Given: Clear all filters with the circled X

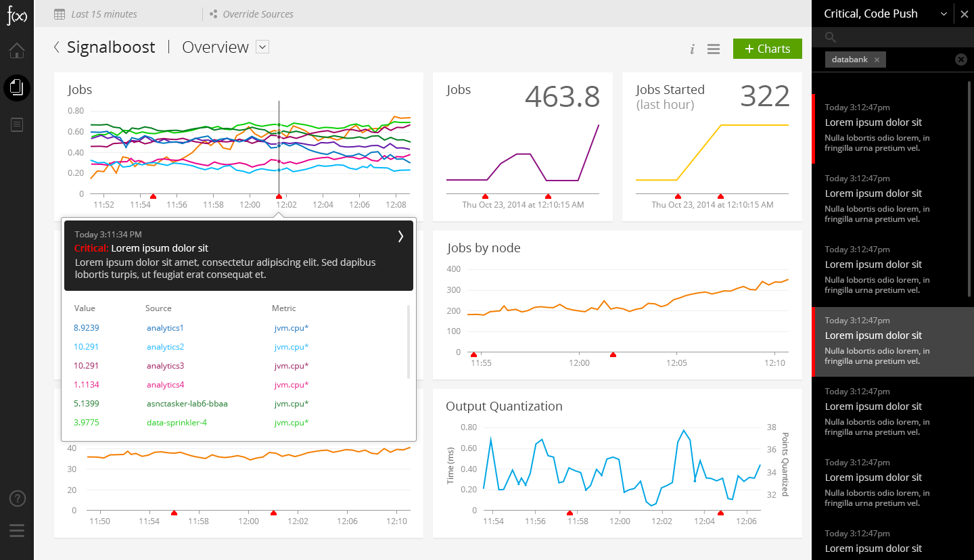Looking at the screenshot, I should (x=961, y=60).
